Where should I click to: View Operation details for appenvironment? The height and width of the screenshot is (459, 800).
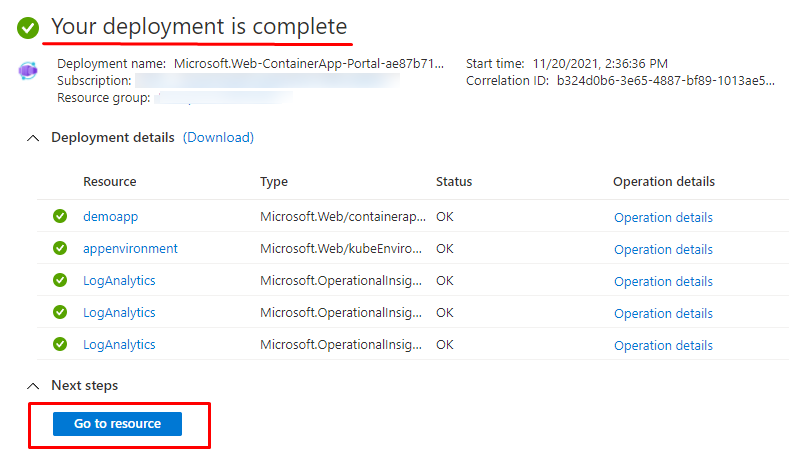663,249
